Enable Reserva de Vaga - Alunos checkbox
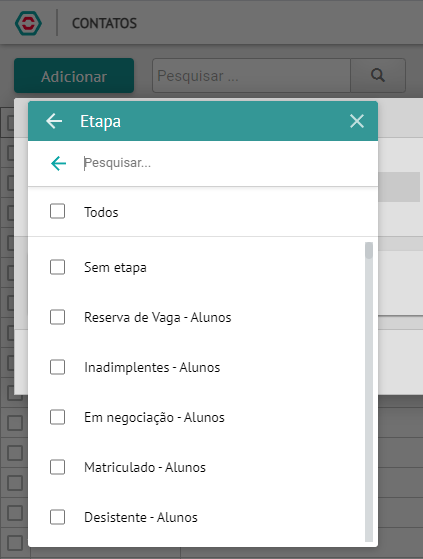The height and width of the screenshot is (559, 423). tap(57, 317)
